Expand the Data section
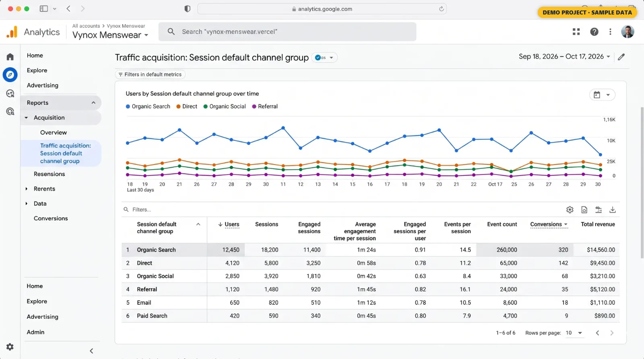Image resolution: width=644 pixels, height=359 pixels. [x=27, y=204]
